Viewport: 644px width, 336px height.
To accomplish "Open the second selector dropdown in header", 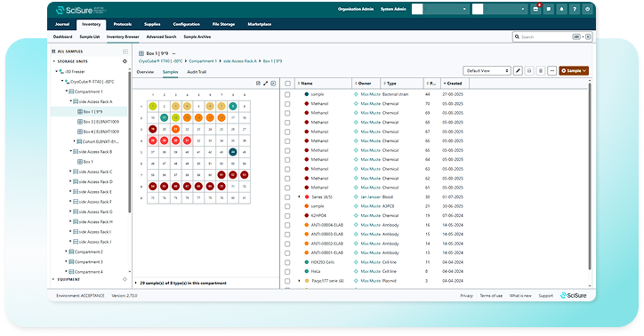I will [499, 9].
